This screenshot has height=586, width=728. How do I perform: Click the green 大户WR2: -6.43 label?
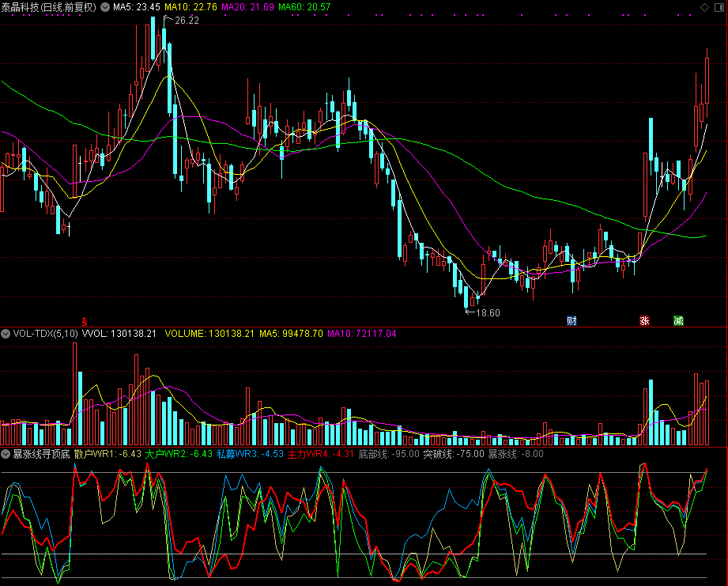[179, 454]
